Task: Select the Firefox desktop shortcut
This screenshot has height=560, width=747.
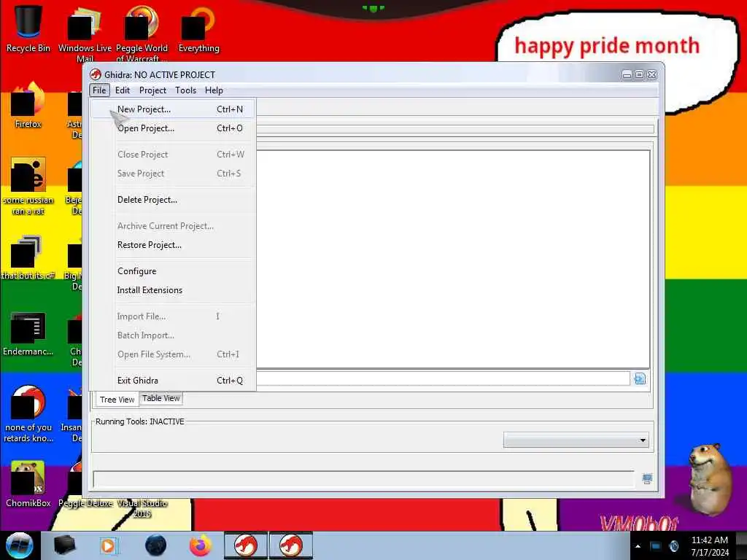Action: [28, 106]
